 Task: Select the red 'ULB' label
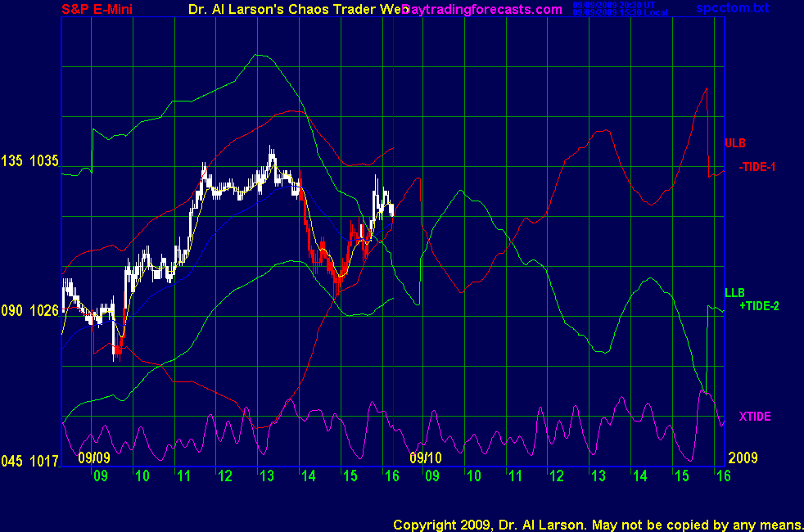point(734,143)
